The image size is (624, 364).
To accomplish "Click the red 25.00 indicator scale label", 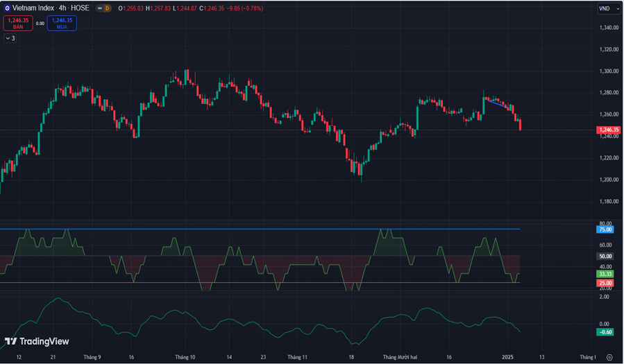I will point(605,283).
